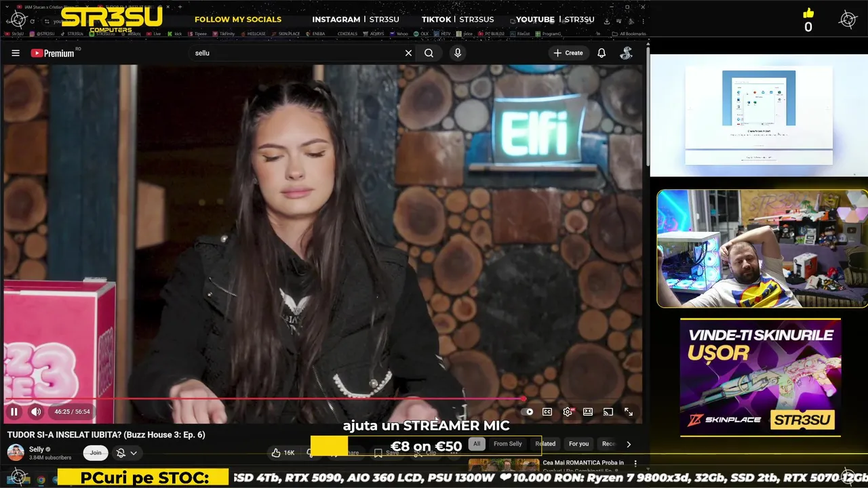Switch to theater mode view
868x488 pixels.
click(x=588, y=411)
